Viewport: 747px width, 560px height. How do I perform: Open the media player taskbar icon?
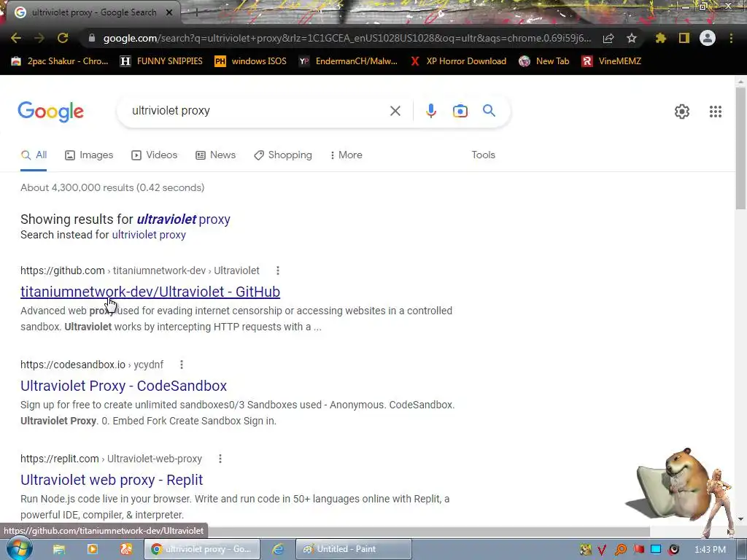93,549
